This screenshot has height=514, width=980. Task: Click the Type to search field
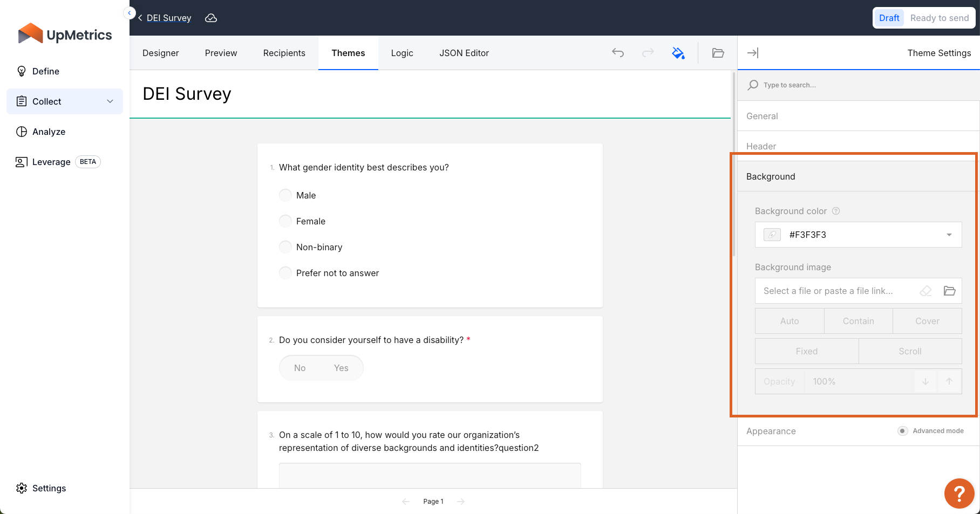tap(863, 85)
